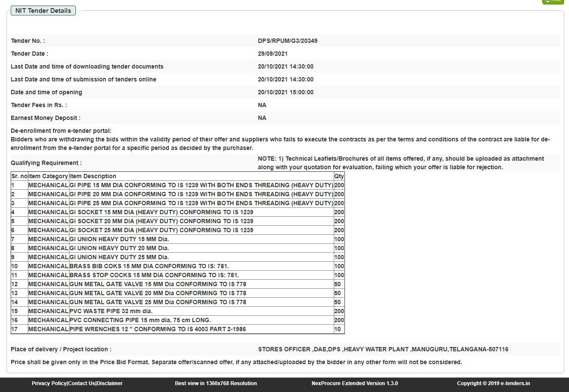569x392 pixels.
Task: Click the NexProcure Extended Version 1.3.0 text
Action: 355,383
